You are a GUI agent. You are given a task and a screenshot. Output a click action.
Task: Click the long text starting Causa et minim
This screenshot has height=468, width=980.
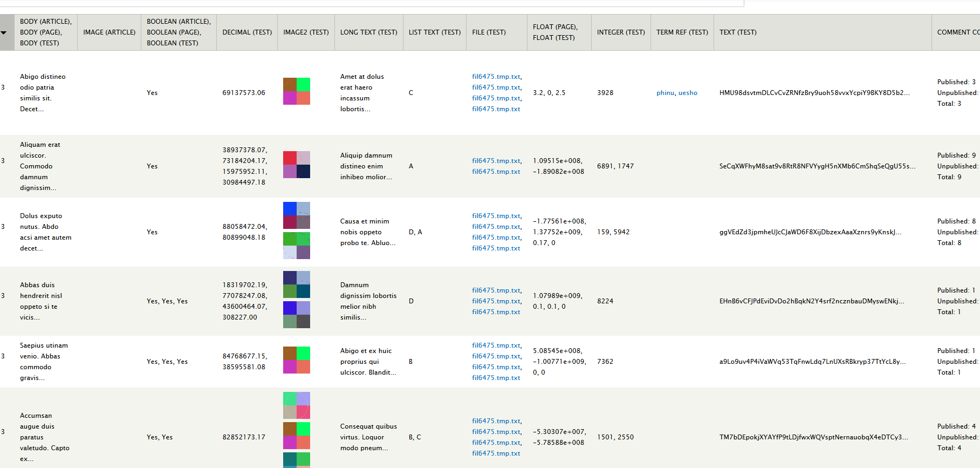(x=368, y=232)
